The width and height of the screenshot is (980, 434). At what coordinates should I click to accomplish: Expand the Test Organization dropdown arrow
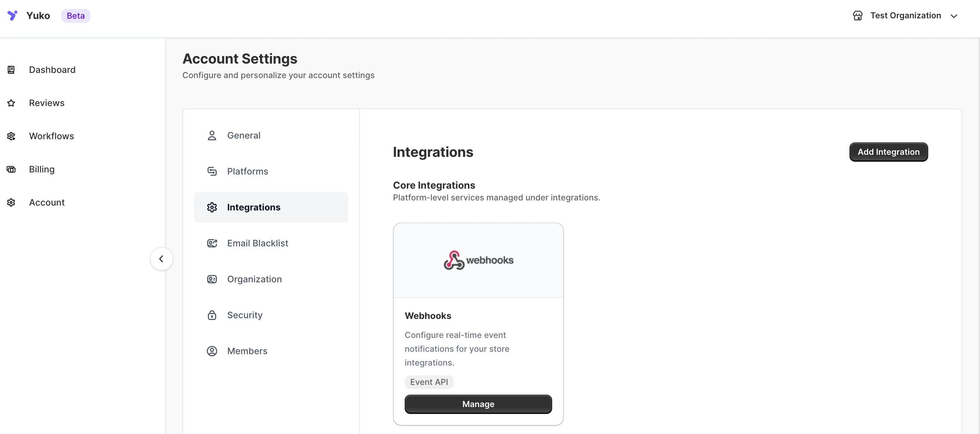coord(954,16)
